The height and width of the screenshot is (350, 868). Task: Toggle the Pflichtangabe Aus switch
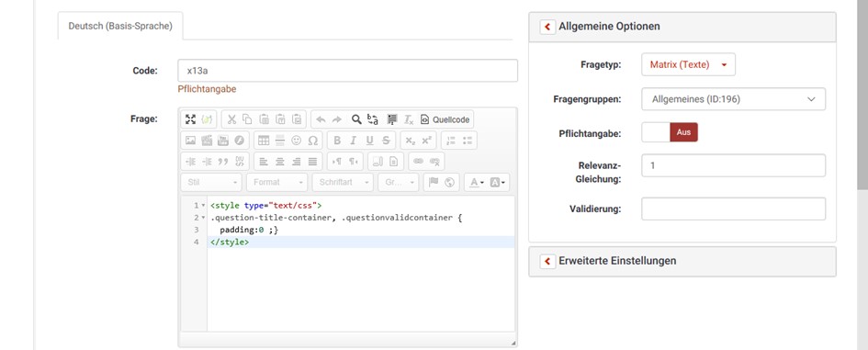(670, 132)
